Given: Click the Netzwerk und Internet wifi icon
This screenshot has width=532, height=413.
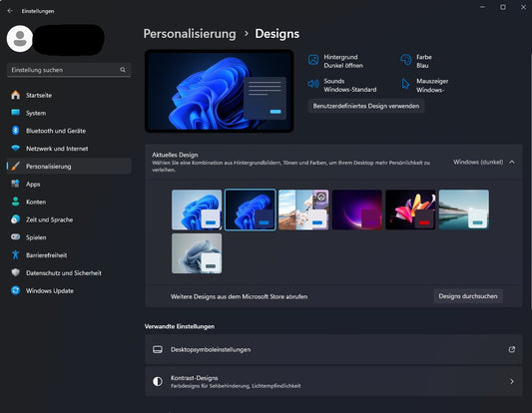Looking at the screenshot, I should (x=15, y=149).
